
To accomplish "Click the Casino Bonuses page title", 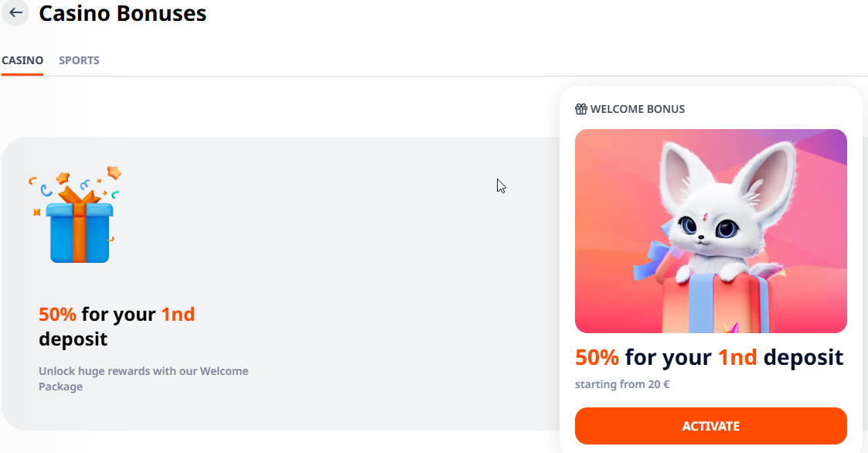I will [123, 13].
